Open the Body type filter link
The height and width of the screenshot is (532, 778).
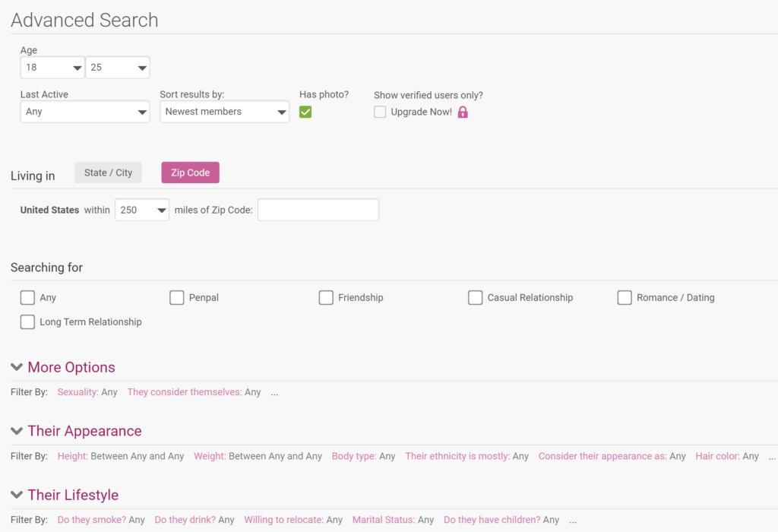point(354,456)
